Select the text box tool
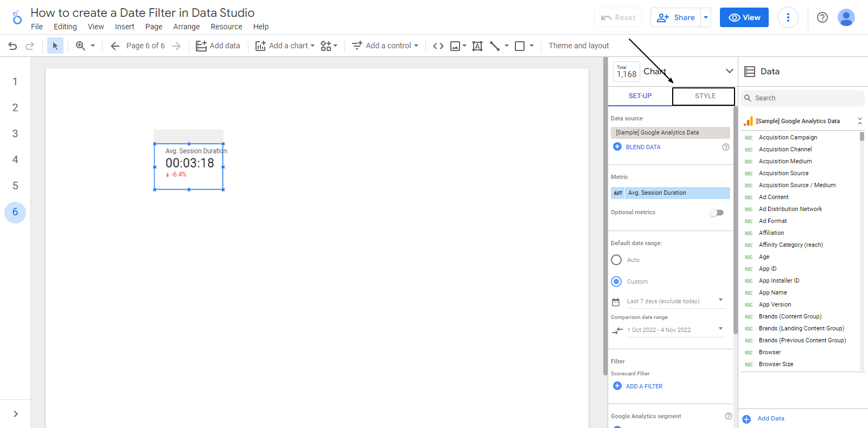Image resolution: width=868 pixels, height=428 pixels. point(477,46)
